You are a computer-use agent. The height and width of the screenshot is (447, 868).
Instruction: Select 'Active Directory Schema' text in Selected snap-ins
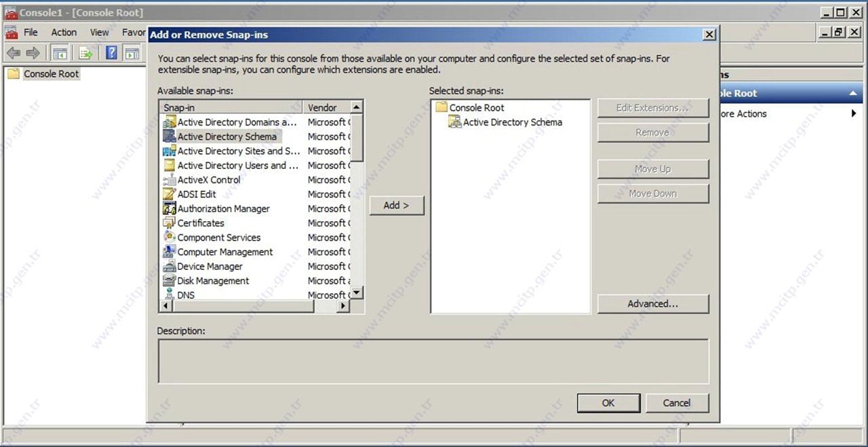click(x=513, y=122)
